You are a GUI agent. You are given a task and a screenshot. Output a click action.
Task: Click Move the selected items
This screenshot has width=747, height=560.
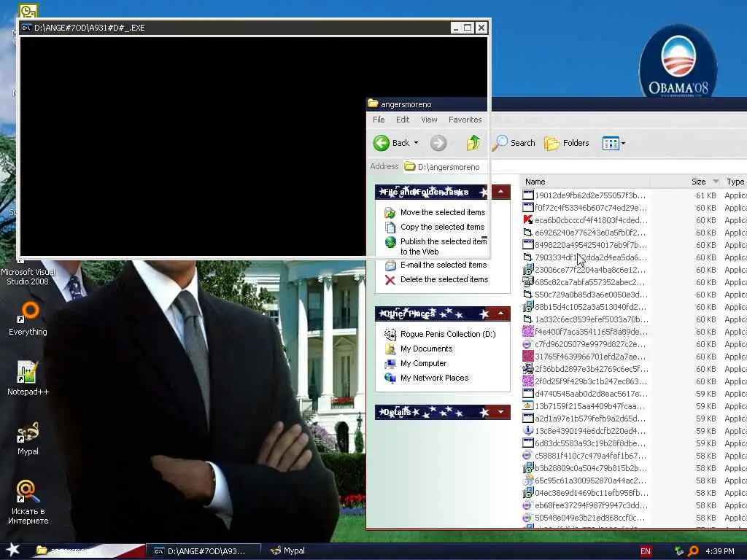tap(443, 212)
